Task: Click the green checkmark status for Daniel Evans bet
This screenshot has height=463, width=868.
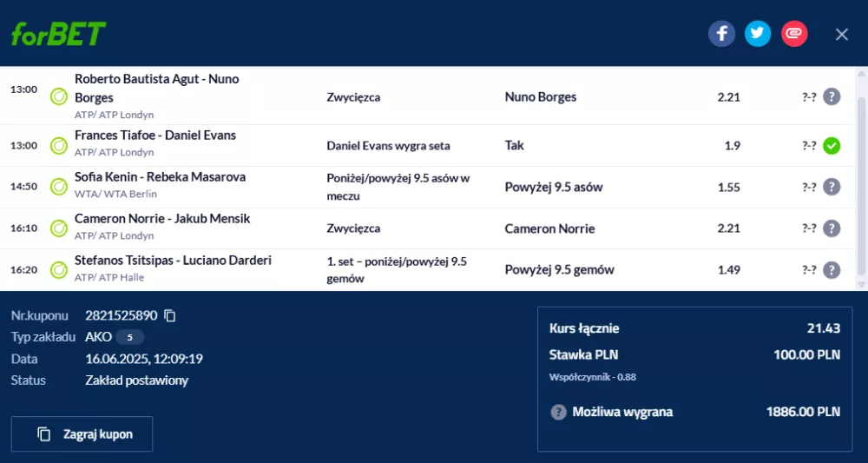Action: pos(831,146)
